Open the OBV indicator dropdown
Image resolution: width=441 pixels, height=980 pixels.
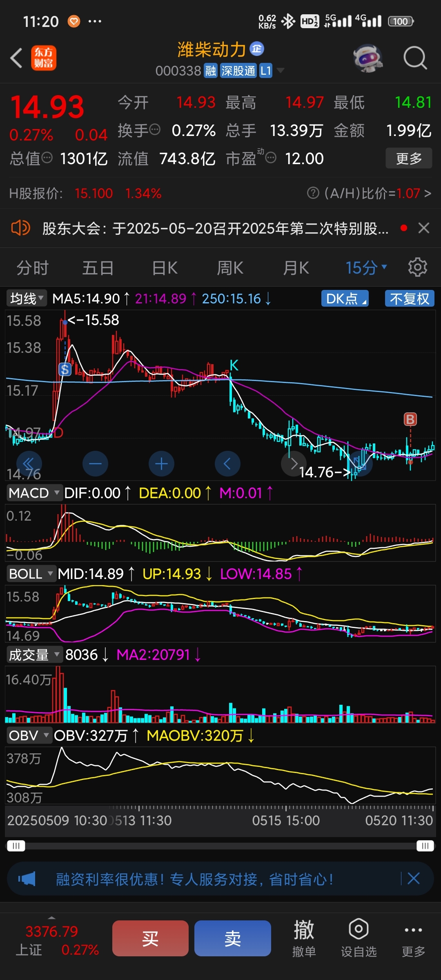pos(29,735)
